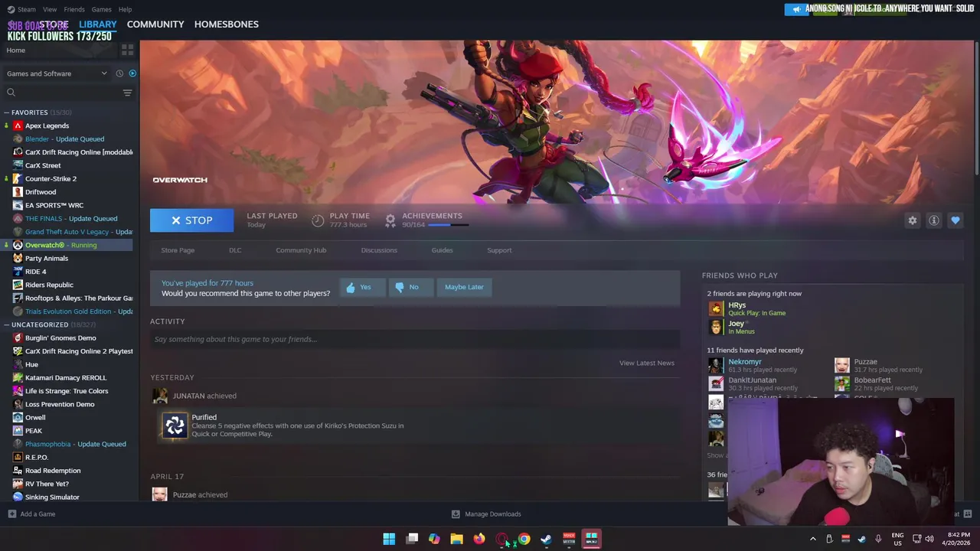Open game settings gear icon for Overwatch
The width and height of the screenshot is (980, 551).
[912, 220]
